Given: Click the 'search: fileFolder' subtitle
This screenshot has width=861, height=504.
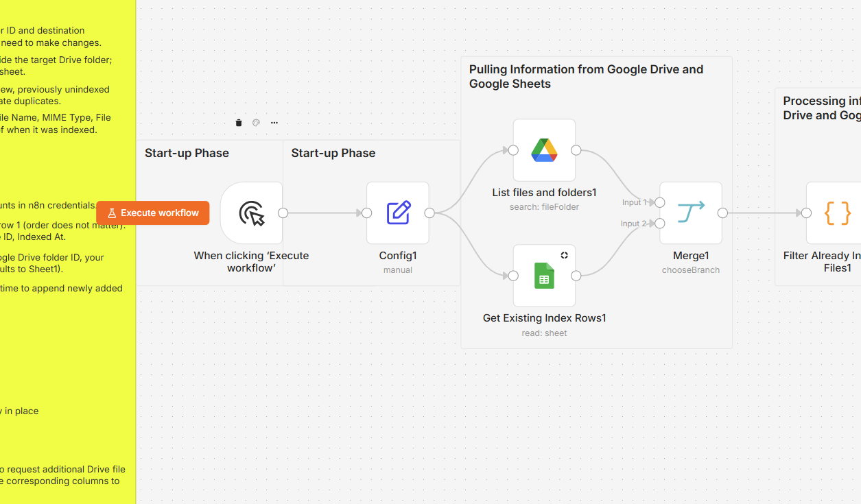Looking at the screenshot, I should pyautogui.click(x=545, y=207).
